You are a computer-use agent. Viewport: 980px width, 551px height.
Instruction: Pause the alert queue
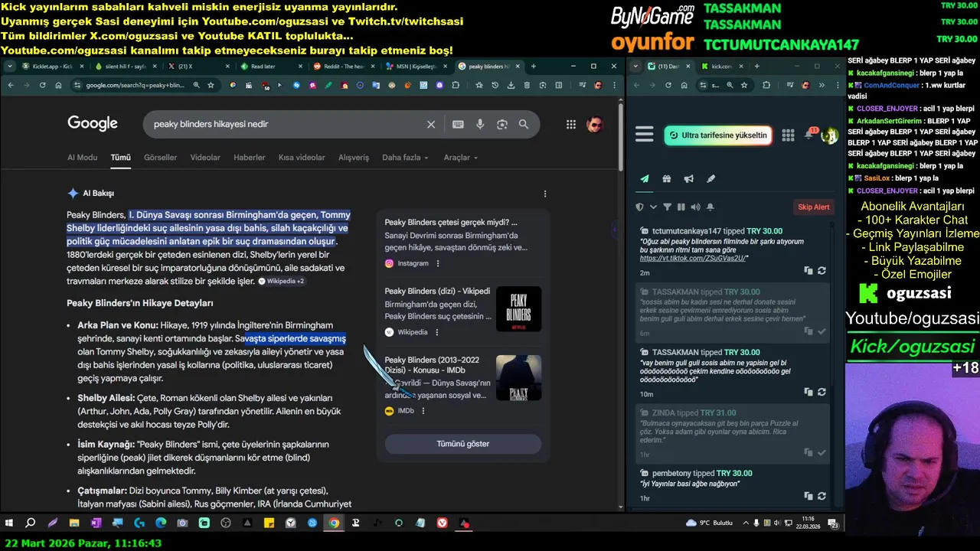681,207
